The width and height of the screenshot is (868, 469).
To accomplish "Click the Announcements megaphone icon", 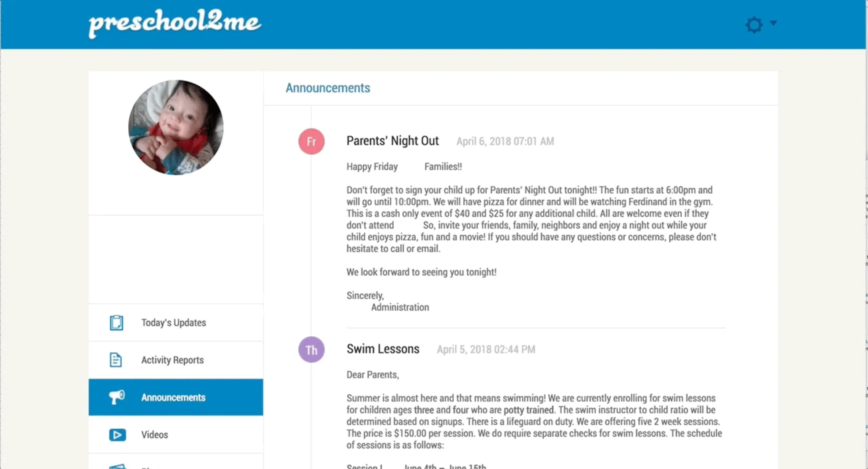I will pos(117,397).
